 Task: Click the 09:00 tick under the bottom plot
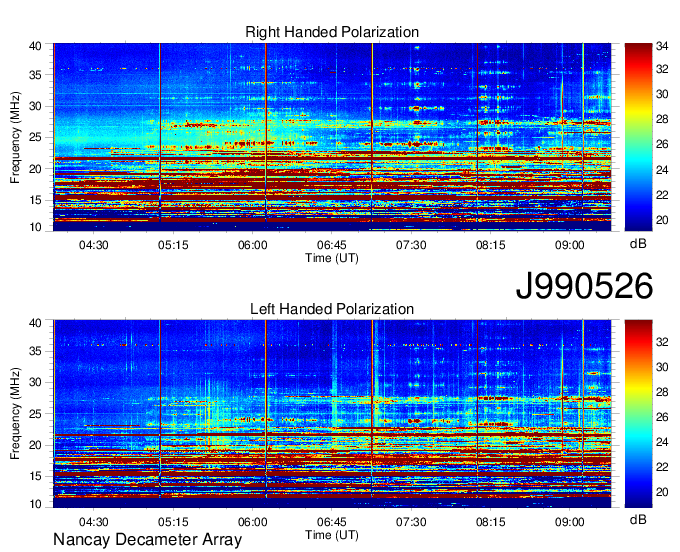point(570,522)
